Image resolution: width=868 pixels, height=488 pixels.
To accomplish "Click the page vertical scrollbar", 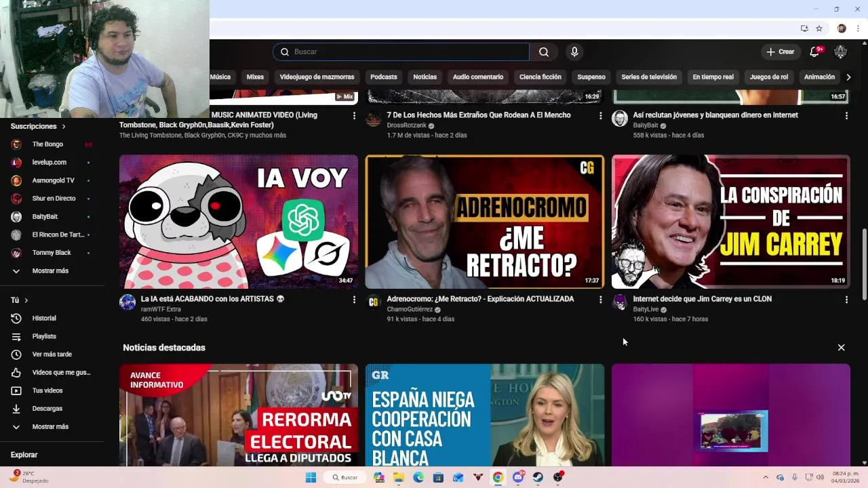I will (864, 264).
